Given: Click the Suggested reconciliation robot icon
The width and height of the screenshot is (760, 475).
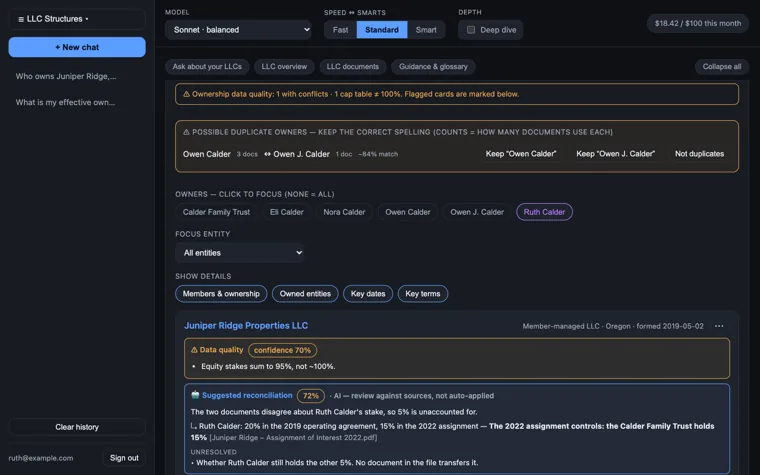Looking at the screenshot, I should [195, 395].
